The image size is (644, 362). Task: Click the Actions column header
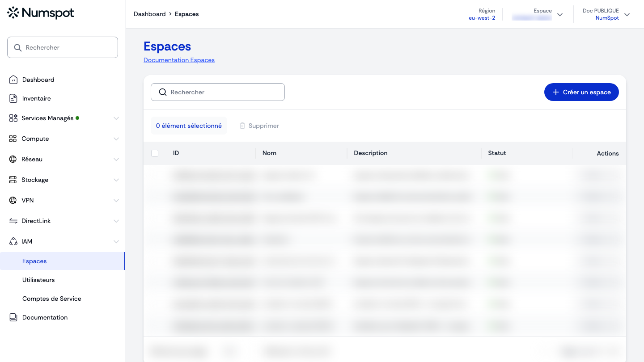608,153
